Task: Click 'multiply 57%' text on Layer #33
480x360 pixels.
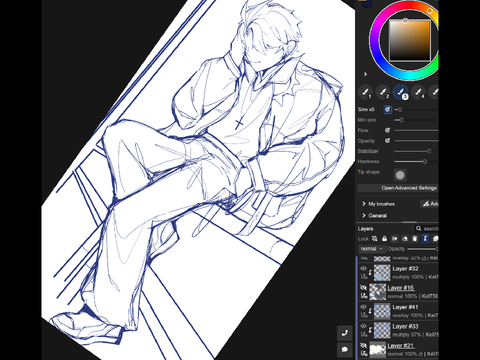Action: pyautogui.click(x=408, y=334)
